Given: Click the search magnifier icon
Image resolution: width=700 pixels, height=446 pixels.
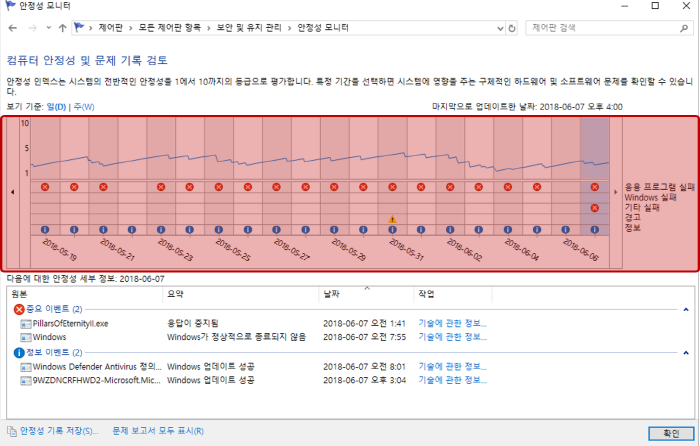Looking at the screenshot, I should pos(684,28).
